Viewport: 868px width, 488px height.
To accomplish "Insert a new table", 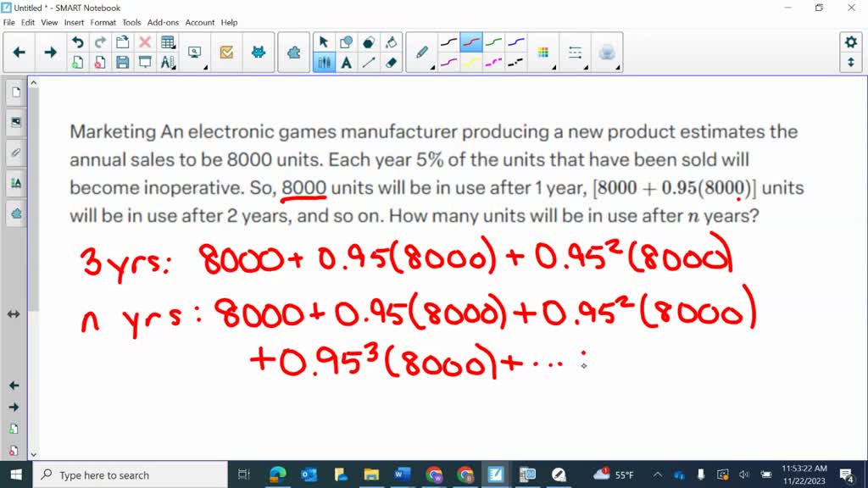I will (x=166, y=41).
